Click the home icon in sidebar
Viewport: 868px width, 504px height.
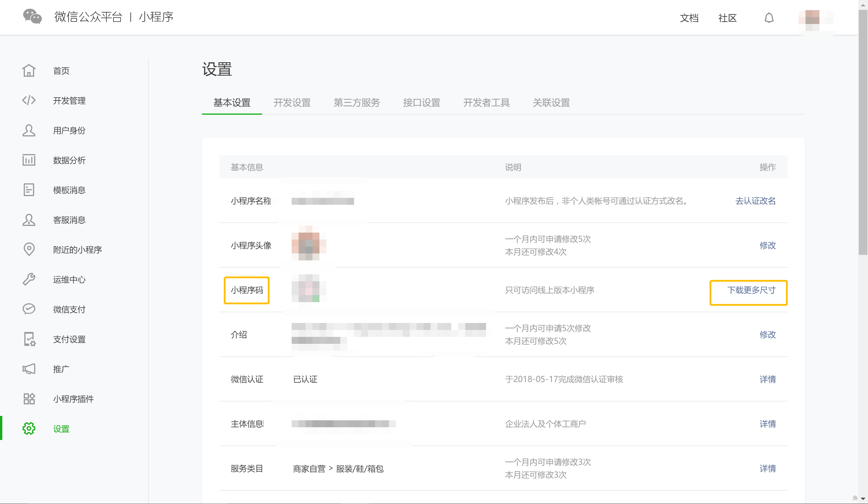[29, 71]
